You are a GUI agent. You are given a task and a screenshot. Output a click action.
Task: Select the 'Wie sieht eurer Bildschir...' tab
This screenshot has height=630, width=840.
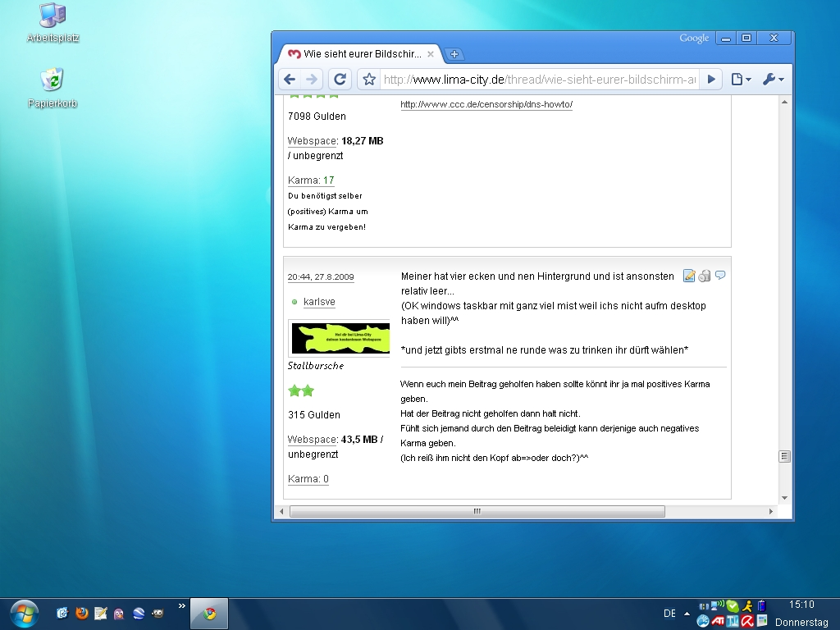357,54
